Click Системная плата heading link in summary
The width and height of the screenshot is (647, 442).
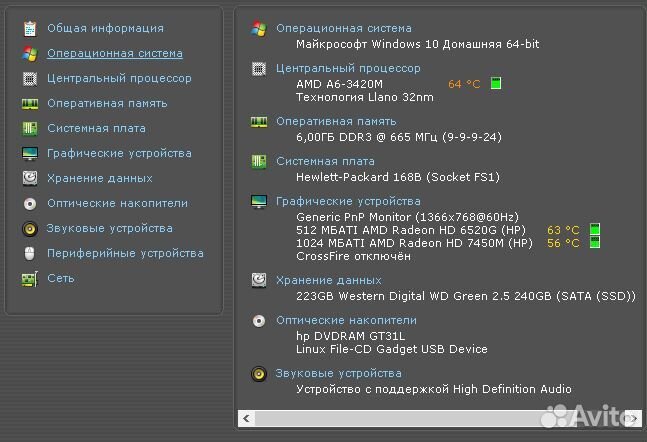(x=326, y=161)
